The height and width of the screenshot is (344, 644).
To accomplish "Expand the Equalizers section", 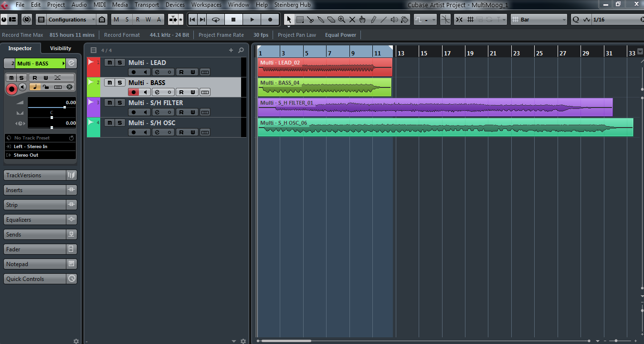I will pyautogui.click(x=34, y=220).
